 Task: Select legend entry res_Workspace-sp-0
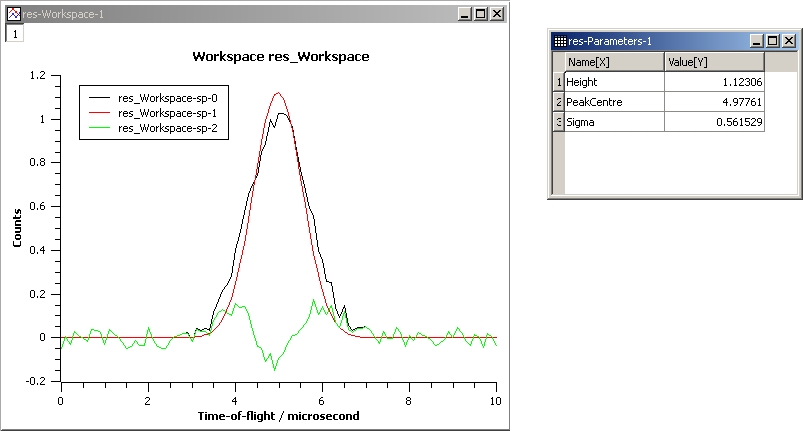click(x=174, y=99)
